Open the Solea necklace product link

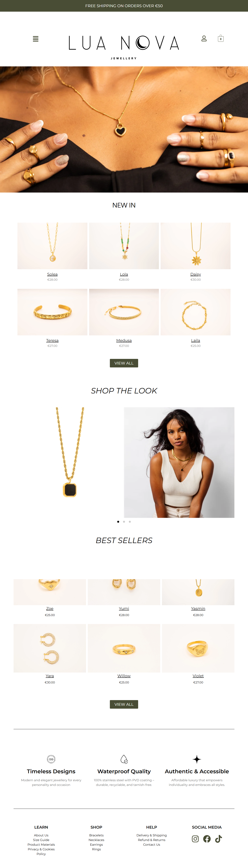(52, 274)
